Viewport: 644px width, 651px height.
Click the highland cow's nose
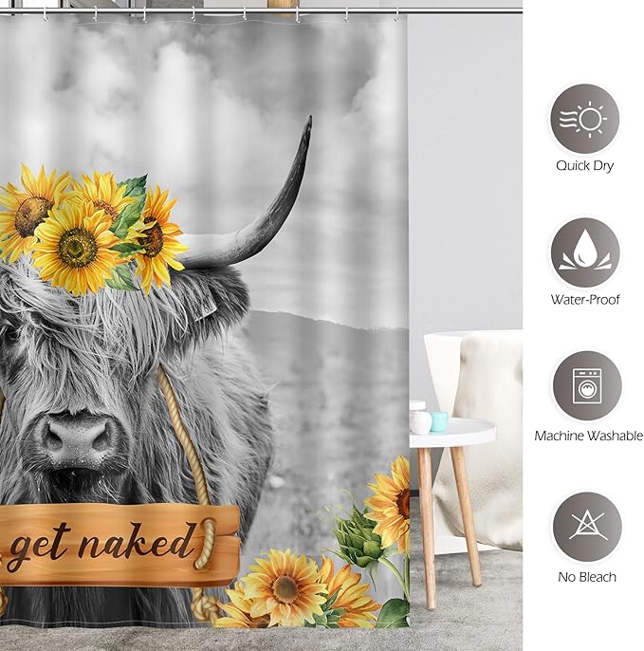pos(76,438)
